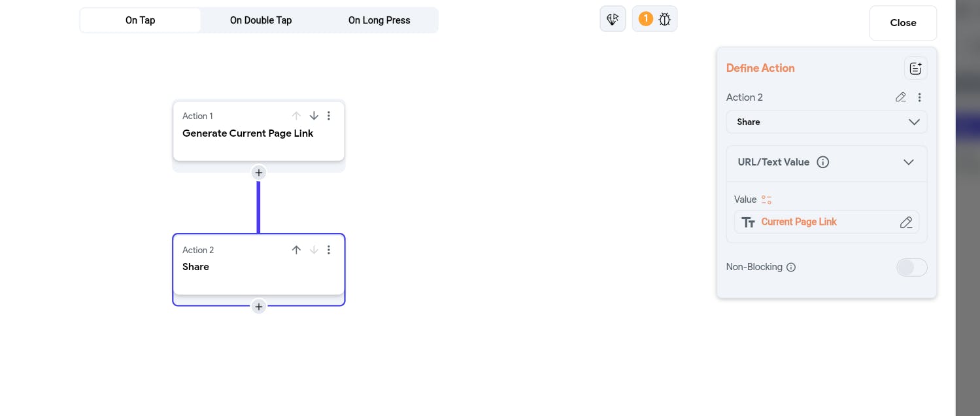Image resolution: width=980 pixels, height=416 pixels.
Task: Click the debug bug icon
Action: point(664,20)
